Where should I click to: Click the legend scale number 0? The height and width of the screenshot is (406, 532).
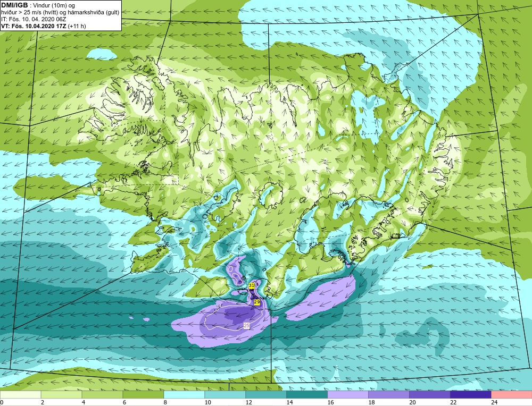[x=2, y=402]
